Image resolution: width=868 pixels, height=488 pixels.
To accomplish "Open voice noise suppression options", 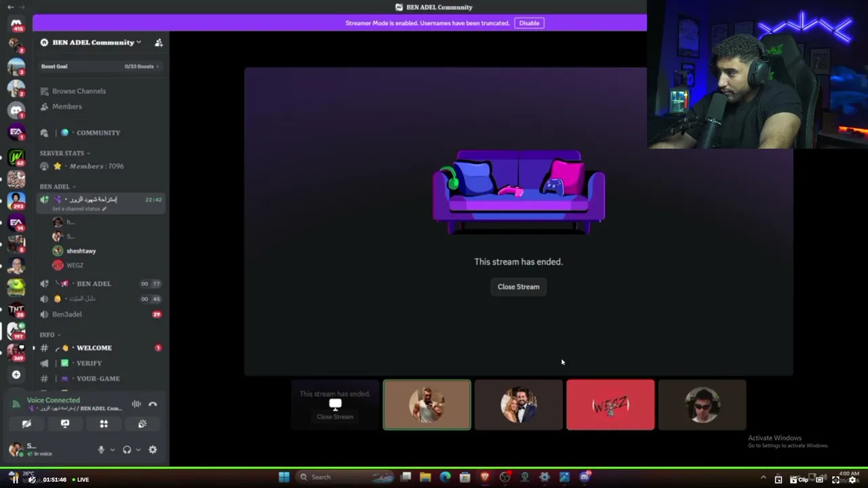I will 136,404.
